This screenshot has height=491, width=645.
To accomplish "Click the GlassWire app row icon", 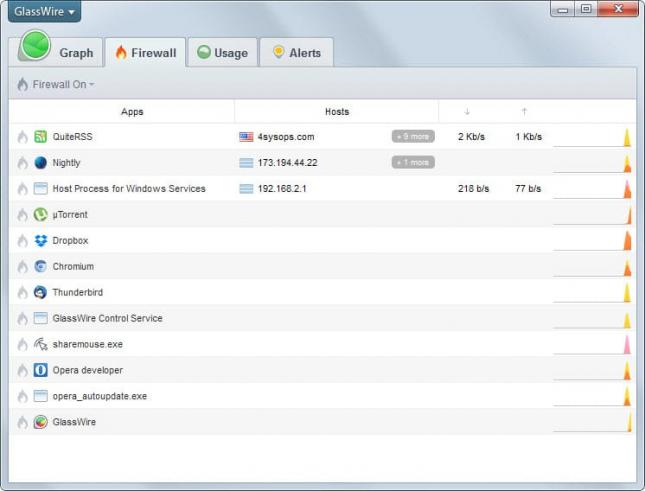I will 40,422.
